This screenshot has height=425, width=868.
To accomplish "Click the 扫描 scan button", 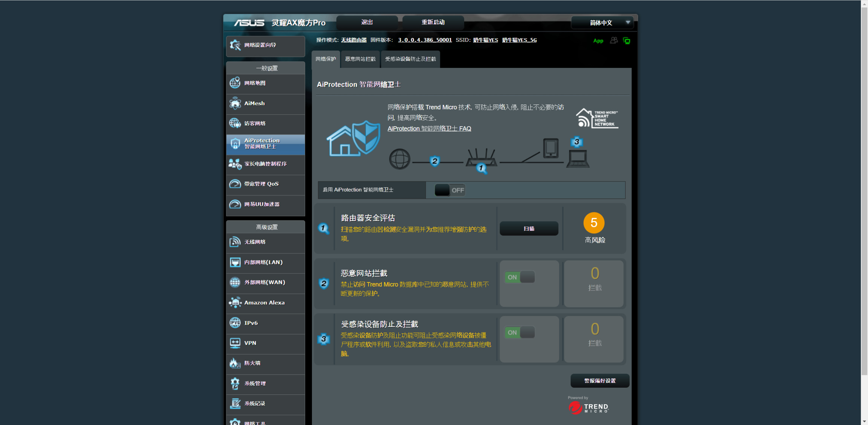I will (529, 229).
